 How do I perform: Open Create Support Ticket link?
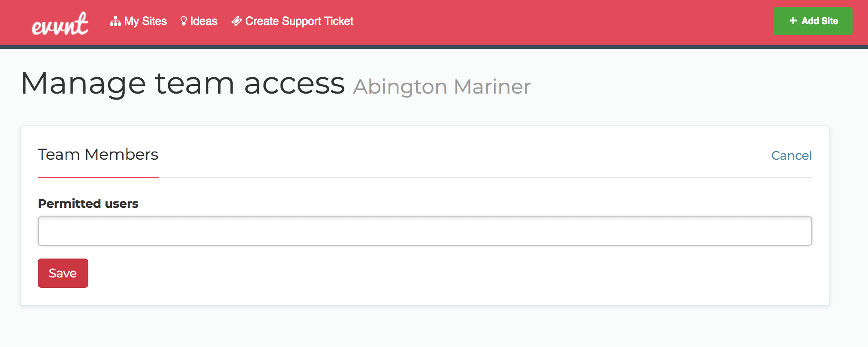(292, 21)
